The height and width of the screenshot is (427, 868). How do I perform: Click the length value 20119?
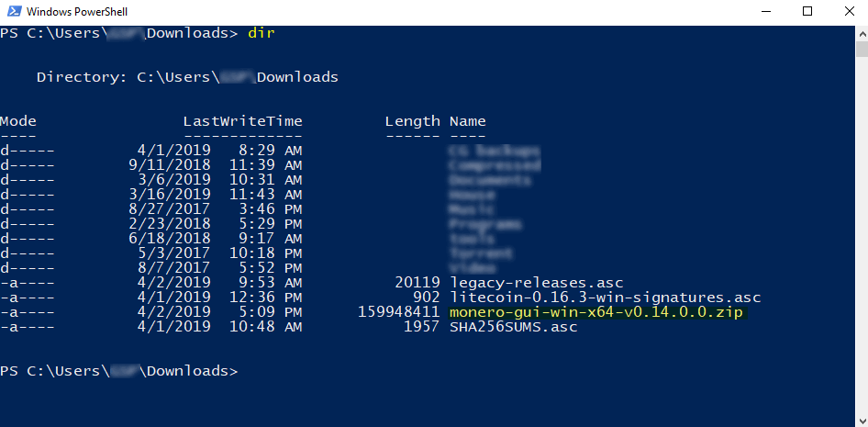417,283
